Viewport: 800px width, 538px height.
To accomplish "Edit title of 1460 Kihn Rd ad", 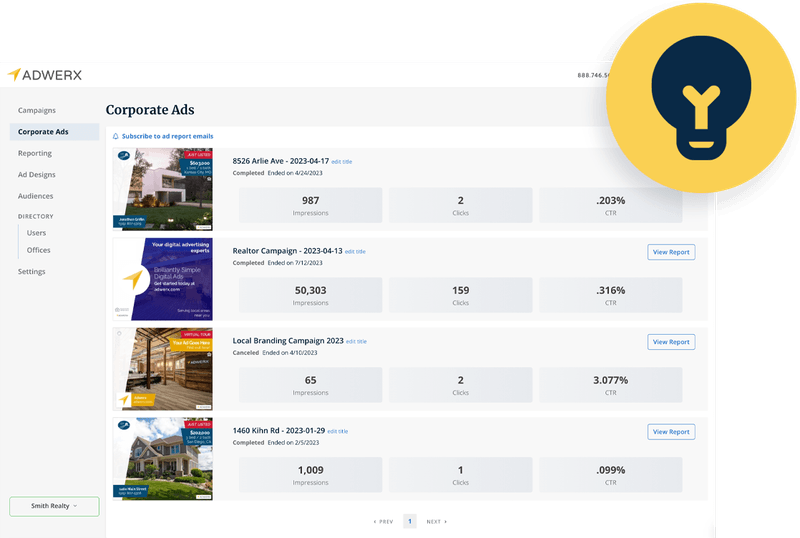I will point(337,431).
